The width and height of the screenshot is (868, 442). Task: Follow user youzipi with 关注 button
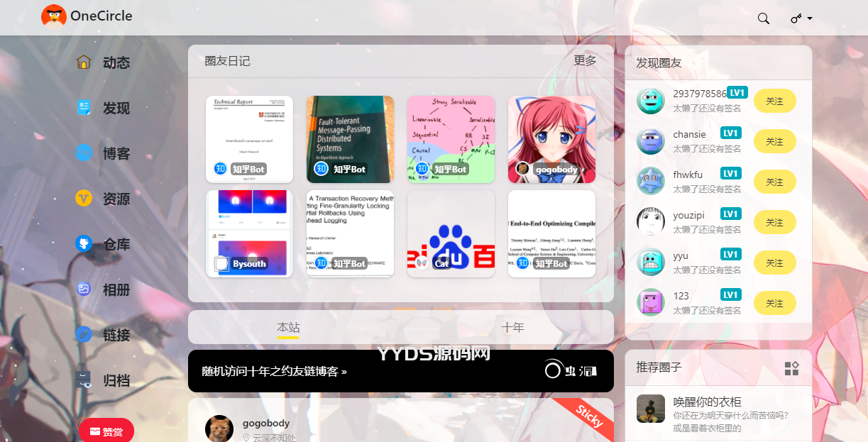click(774, 223)
